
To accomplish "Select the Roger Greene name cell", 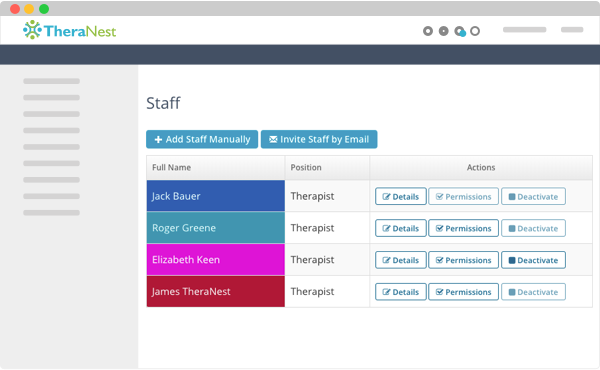I will coord(216,228).
